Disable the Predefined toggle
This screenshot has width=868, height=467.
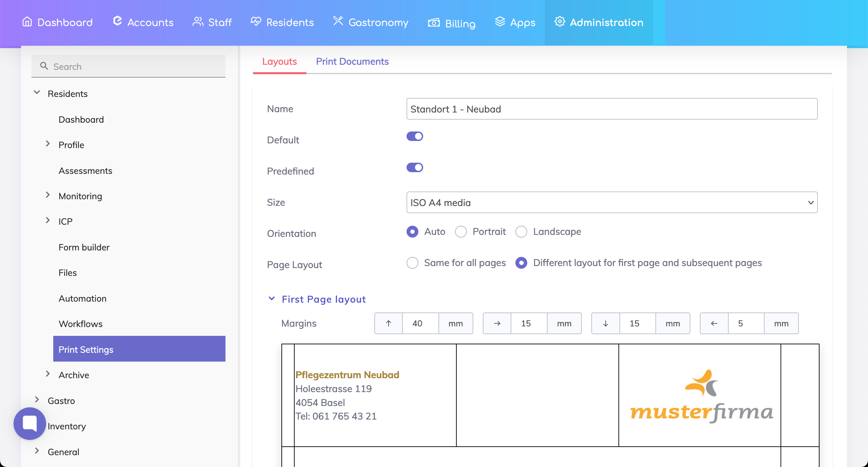pyautogui.click(x=415, y=167)
